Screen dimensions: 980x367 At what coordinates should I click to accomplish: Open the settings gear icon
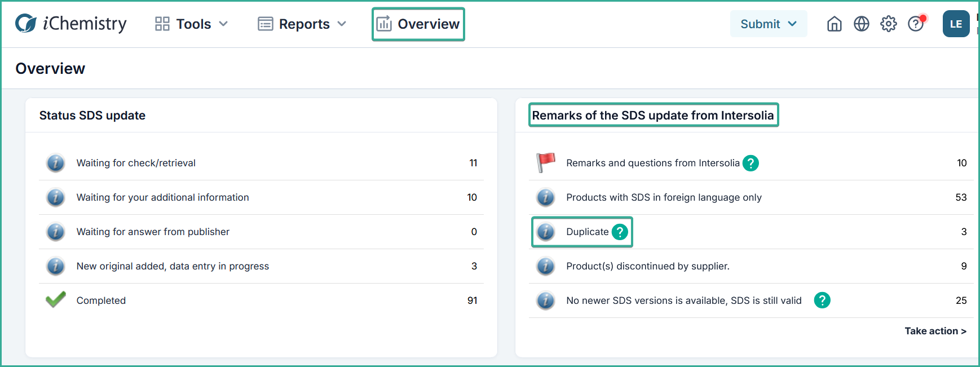point(888,24)
